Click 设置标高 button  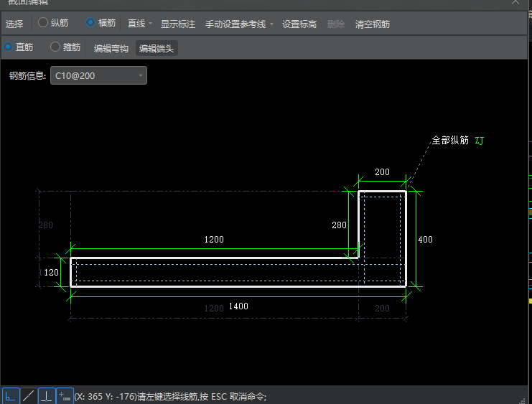[x=299, y=24]
